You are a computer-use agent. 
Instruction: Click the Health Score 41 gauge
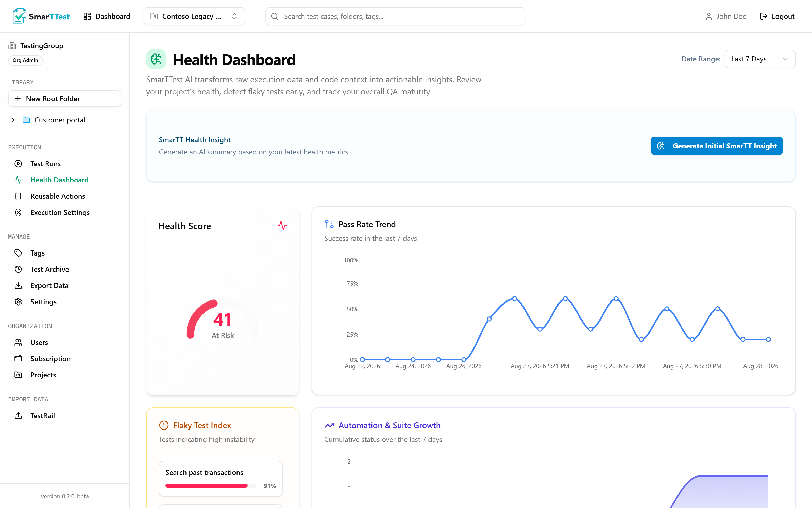tap(223, 319)
